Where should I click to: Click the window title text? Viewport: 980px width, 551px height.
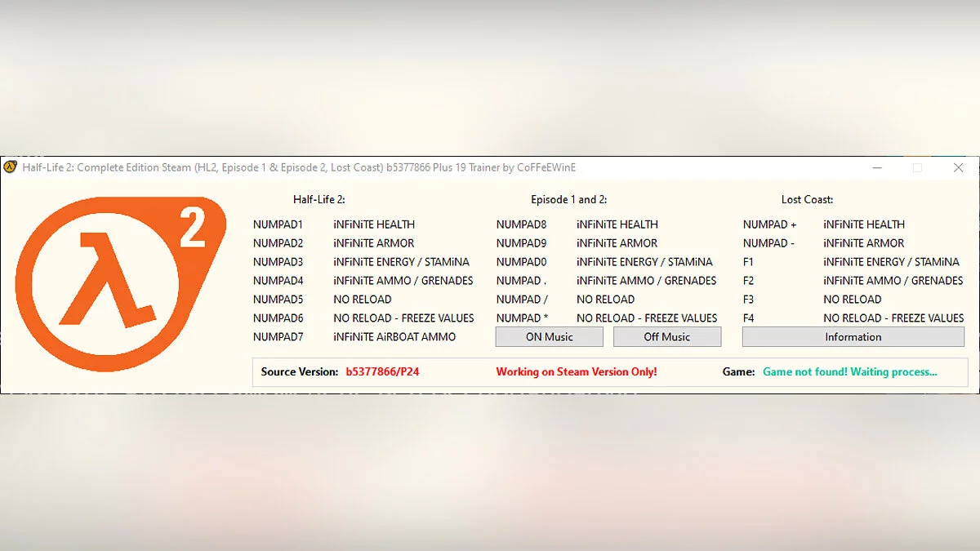point(300,167)
